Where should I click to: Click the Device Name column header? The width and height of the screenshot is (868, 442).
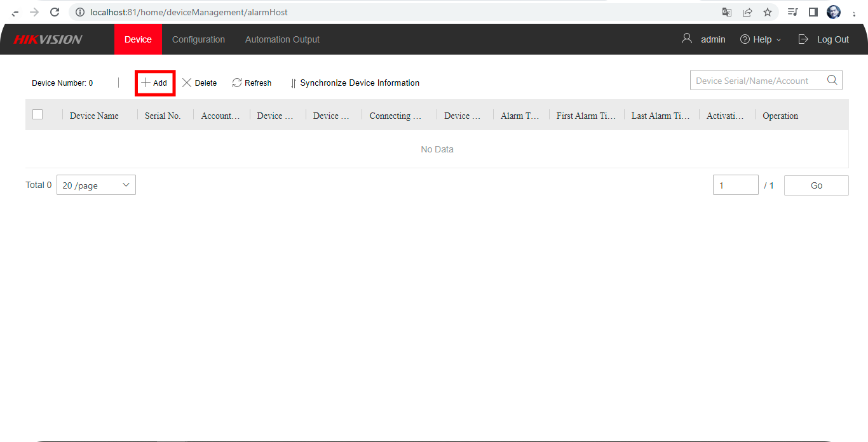(94, 116)
